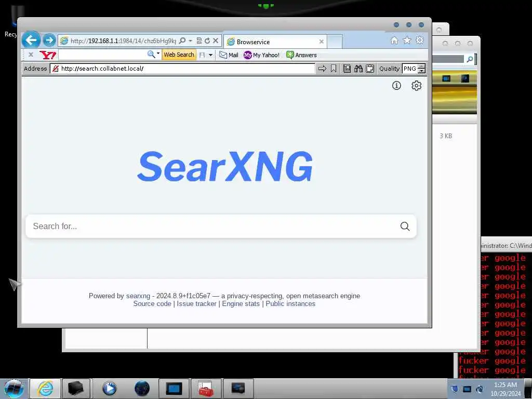This screenshot has height=399, width=532.
Task: Close the Browservice tab
Action: click(x=321, y=42)
